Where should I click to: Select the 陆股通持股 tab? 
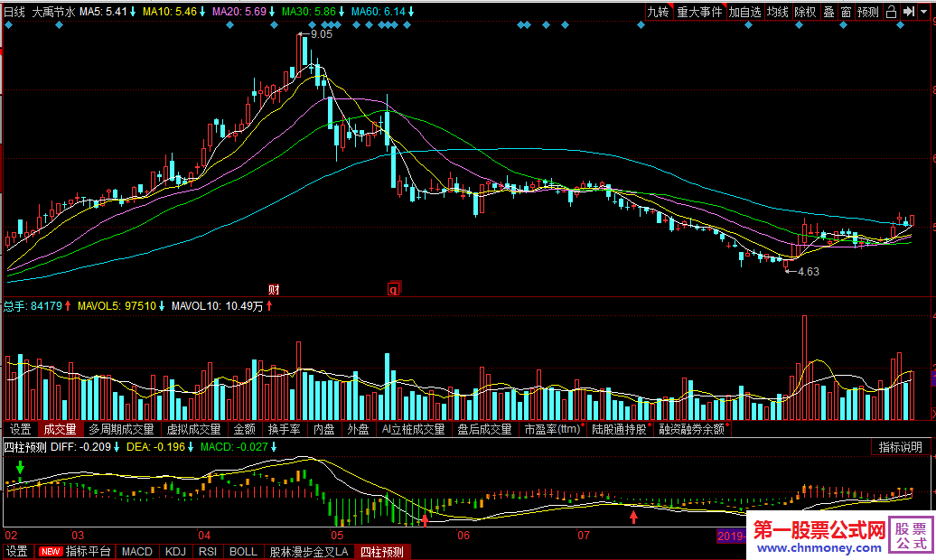click(x=620, y=429)
